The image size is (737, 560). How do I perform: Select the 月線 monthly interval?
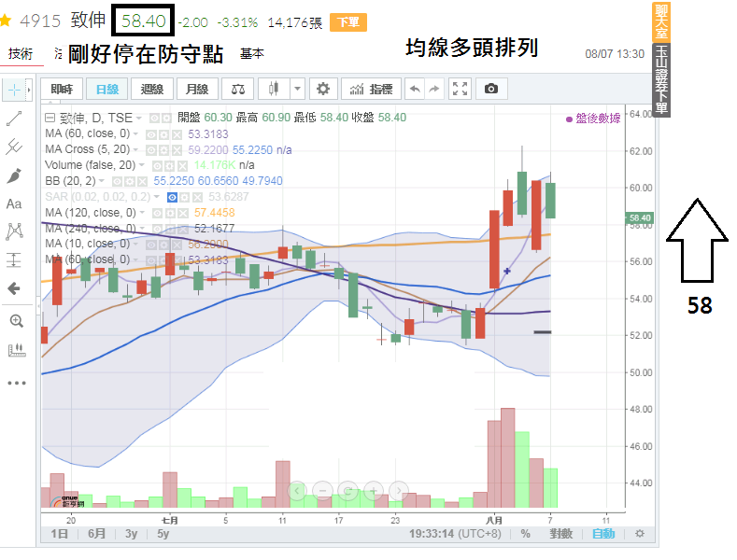click(197, 89)
